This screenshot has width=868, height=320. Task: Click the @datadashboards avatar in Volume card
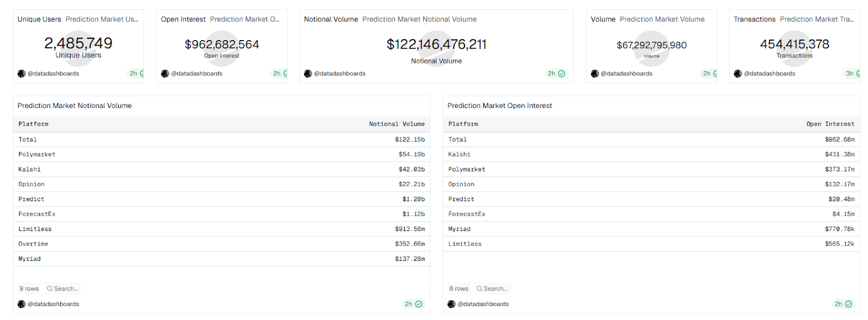coord(595,74)
